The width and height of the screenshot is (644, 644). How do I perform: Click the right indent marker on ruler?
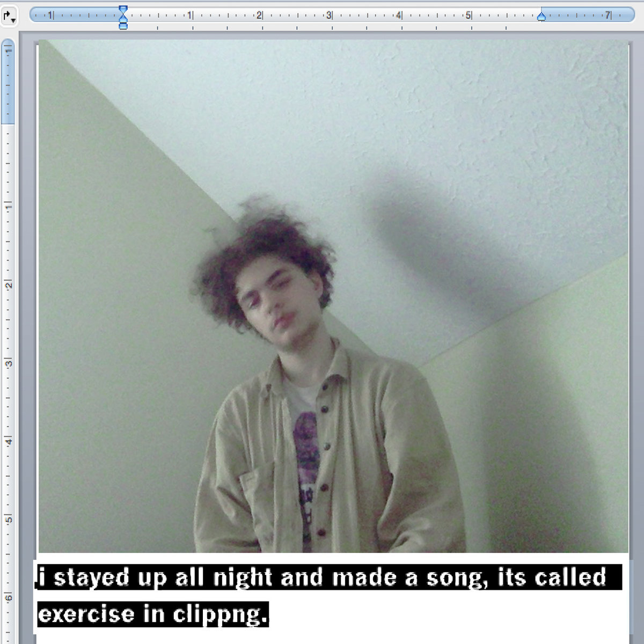click(x=541, y=17)
